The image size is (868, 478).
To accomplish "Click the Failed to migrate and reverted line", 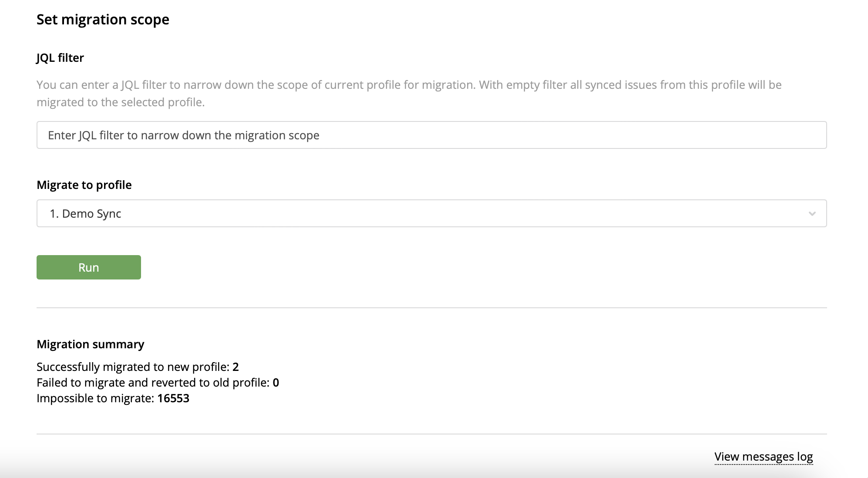I will point(153,383).
